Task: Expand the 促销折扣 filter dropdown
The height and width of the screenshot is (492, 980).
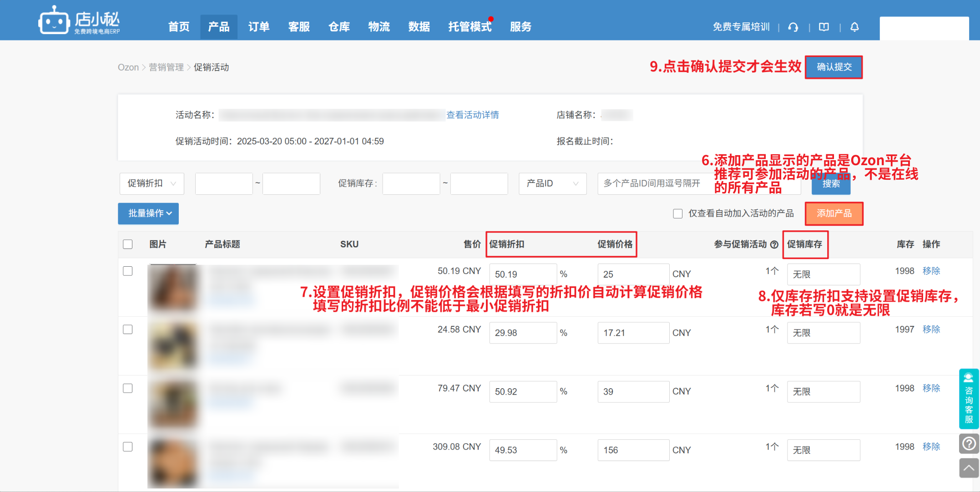Action: [152, 183]
